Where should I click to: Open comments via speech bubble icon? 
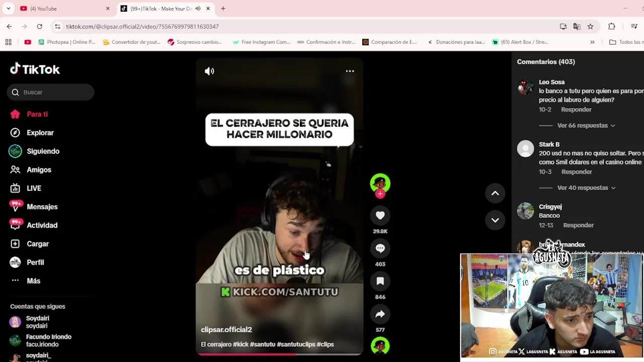[380, 248]
